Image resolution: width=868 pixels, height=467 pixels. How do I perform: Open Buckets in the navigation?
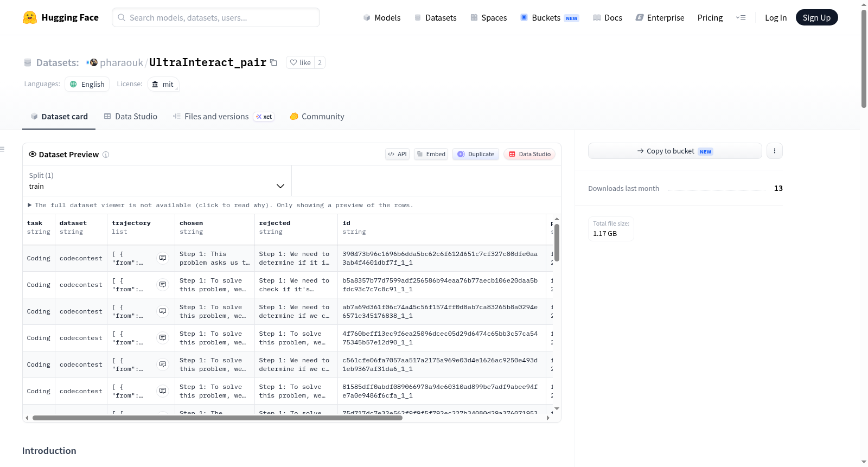tap(550, 18)
